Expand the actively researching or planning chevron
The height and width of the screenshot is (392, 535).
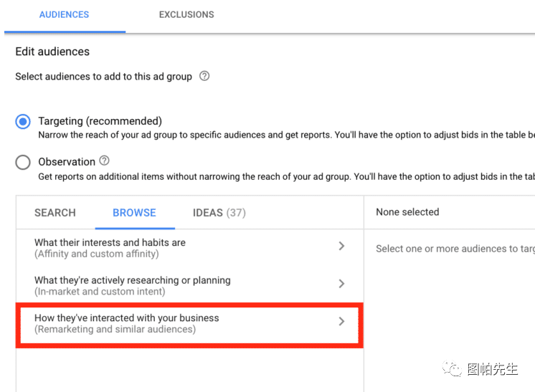coord(341,284)
